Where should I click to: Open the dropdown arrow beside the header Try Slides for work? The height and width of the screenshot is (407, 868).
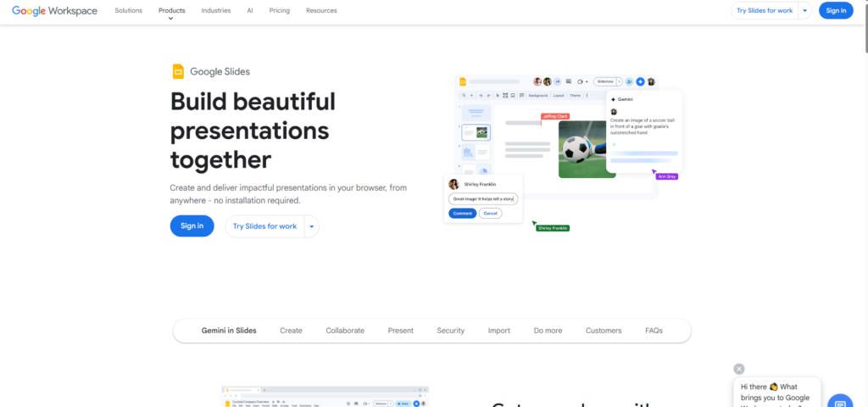click(805, 10)
